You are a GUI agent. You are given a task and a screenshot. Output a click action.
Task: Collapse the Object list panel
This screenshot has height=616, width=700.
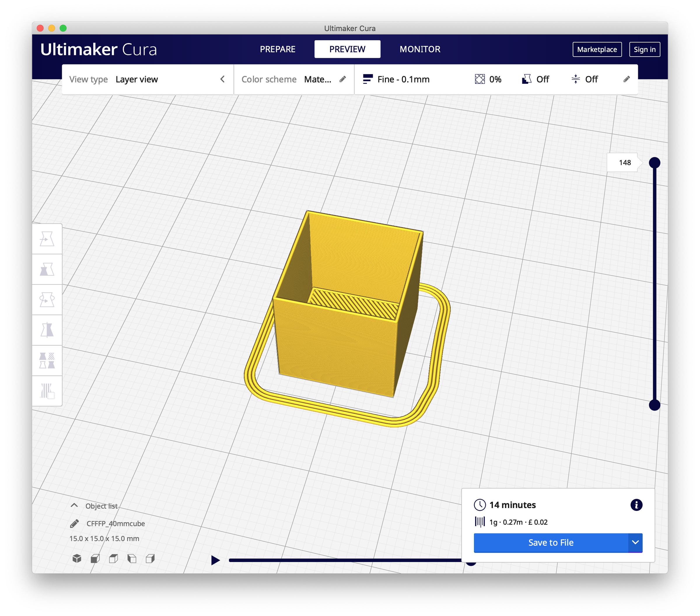74,505
